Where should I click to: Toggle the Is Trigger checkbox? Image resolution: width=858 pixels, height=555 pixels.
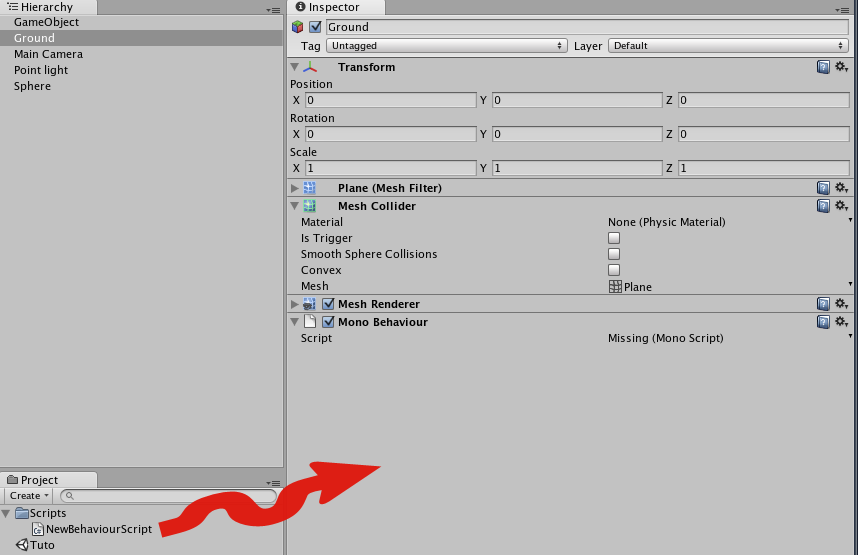(614, 238)
